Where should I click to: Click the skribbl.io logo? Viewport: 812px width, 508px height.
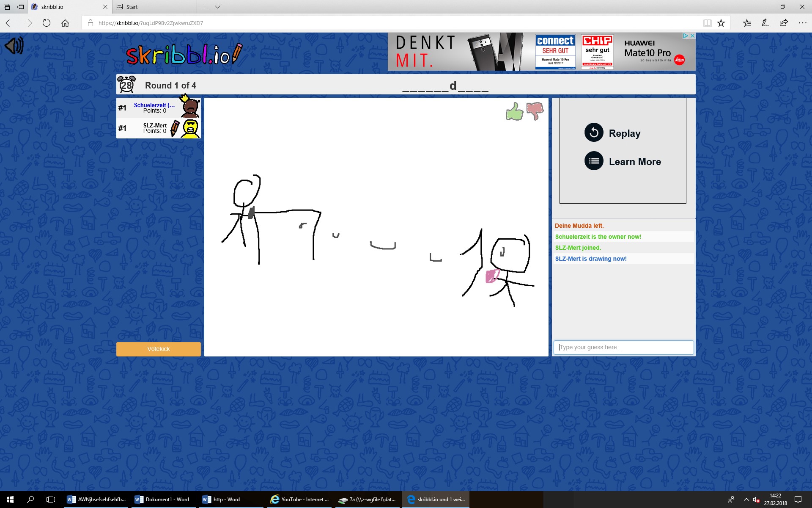184,54
